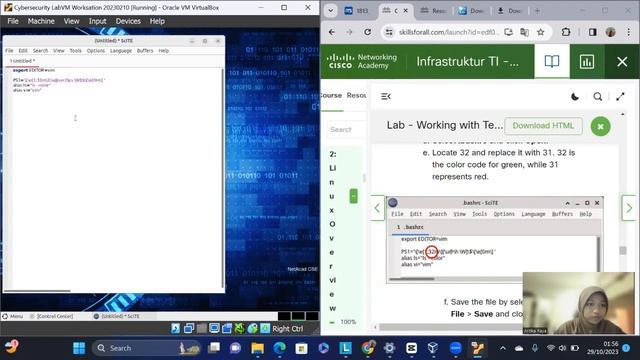
Task: Open Chrome three-dot menu
Action: click(x=629, y=32)
